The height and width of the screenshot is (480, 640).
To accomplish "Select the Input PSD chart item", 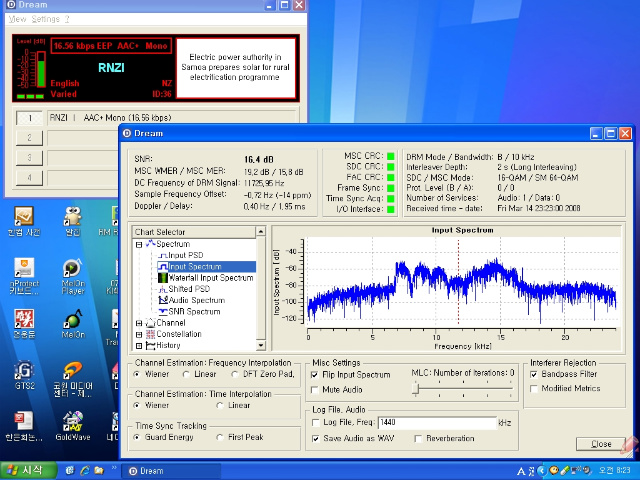I will point(180,255).
